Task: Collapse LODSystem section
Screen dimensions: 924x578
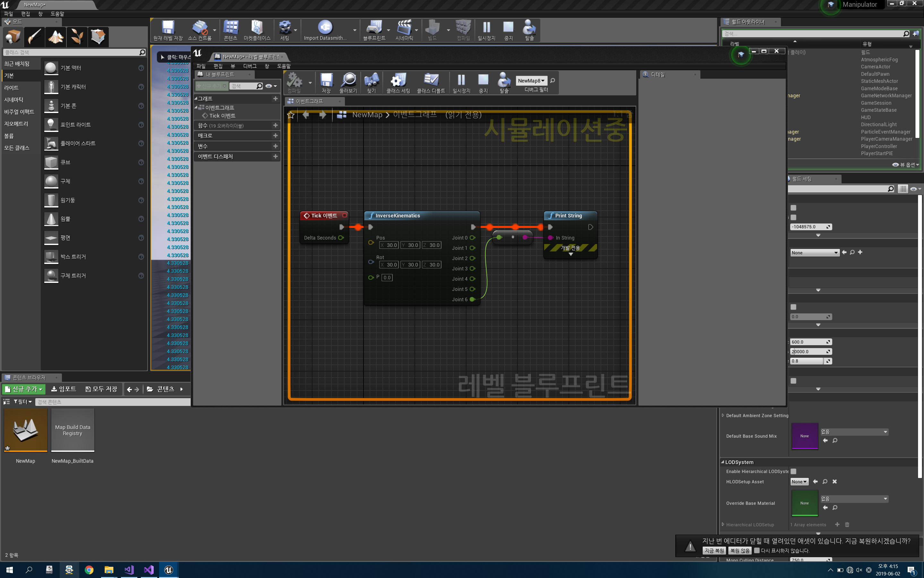Action: click(723, 462)
